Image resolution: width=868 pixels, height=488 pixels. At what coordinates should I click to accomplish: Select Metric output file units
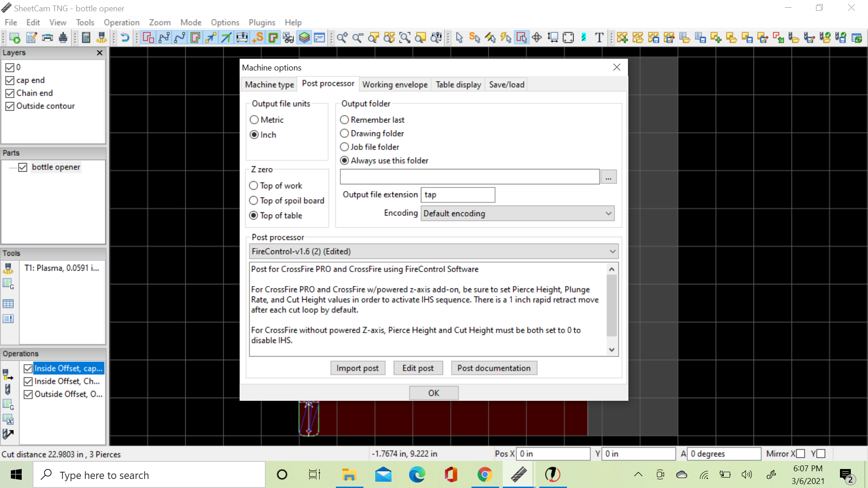[x=267, y=120]
